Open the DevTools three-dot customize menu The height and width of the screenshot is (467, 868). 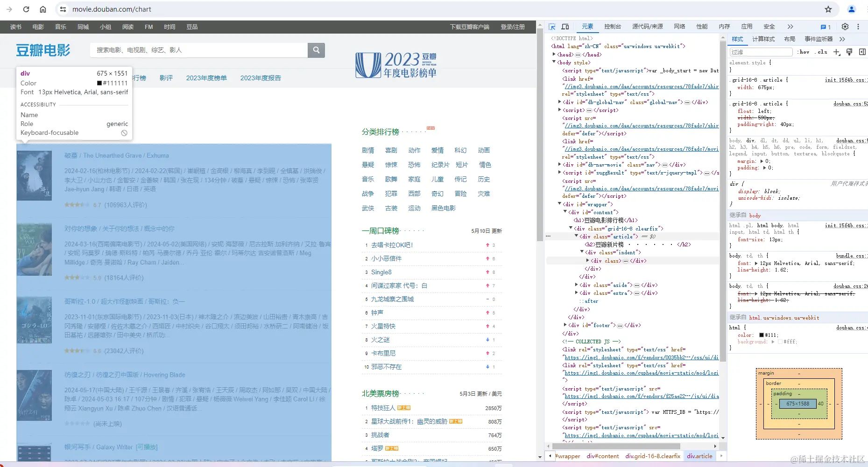858,27
